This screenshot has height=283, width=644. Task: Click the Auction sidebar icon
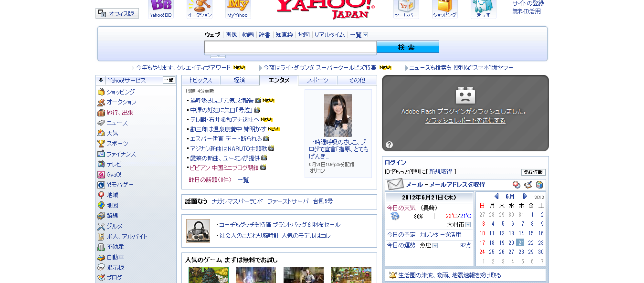pos(101,102)
